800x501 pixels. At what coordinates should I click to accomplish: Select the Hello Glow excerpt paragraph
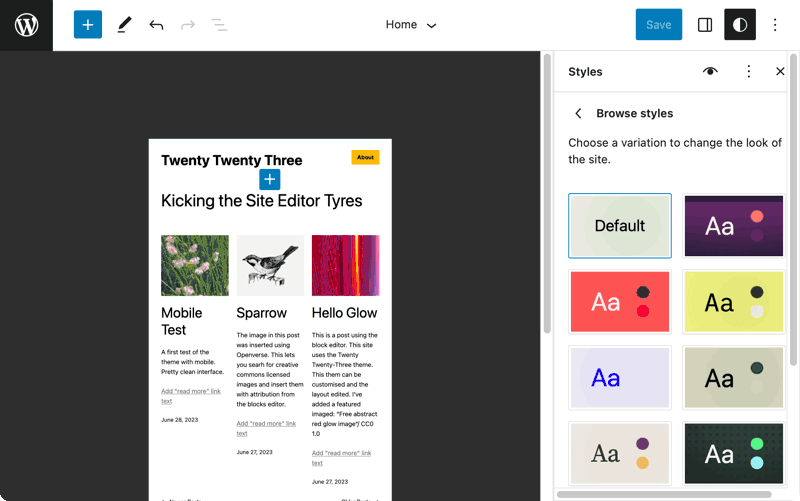coord(345,384)
